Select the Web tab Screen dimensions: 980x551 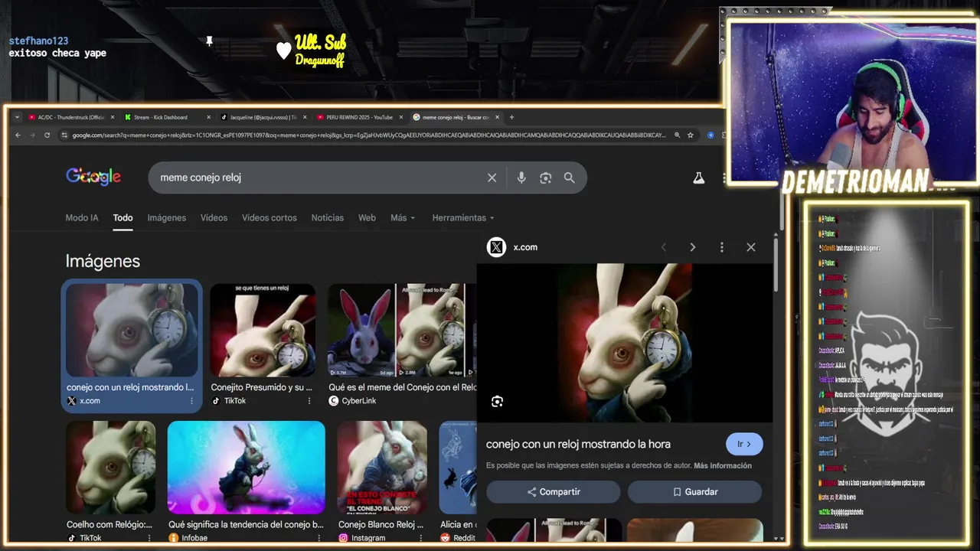(x=367, y=217)
